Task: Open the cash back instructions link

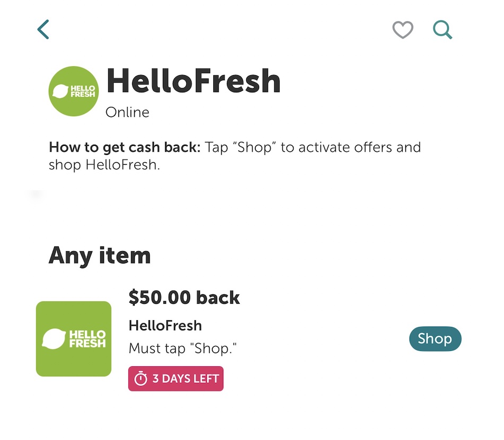Action: click(x=233, y=155)
